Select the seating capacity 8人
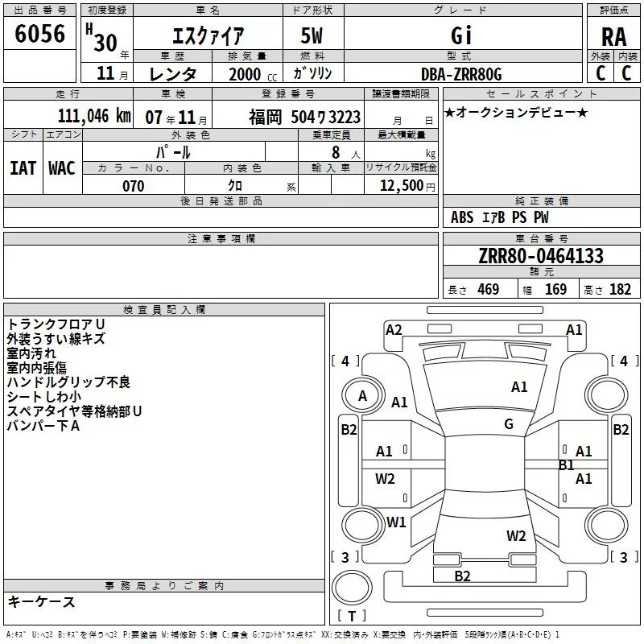Image resolution: width=644 pixels, height=644 pixels. click(345, 153)
